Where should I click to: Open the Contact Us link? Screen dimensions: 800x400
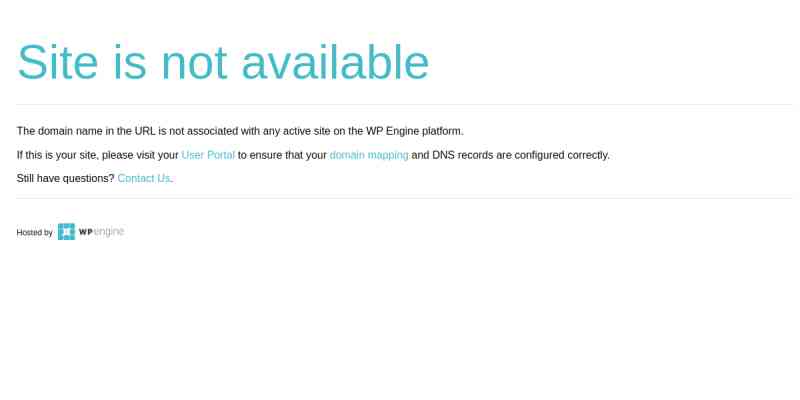[144, 178]
